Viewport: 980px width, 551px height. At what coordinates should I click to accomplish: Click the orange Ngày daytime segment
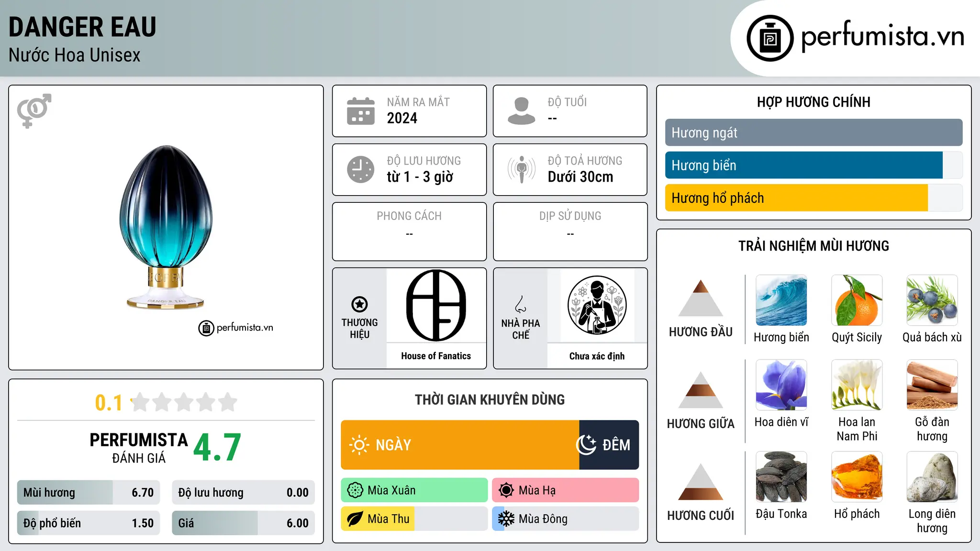[460, 445]
